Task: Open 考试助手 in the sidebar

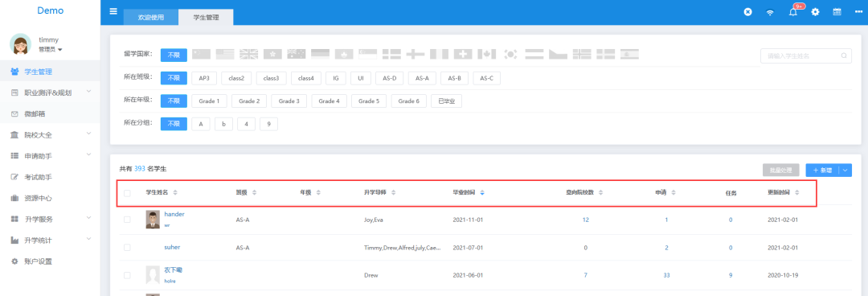Action: (50, 177)
